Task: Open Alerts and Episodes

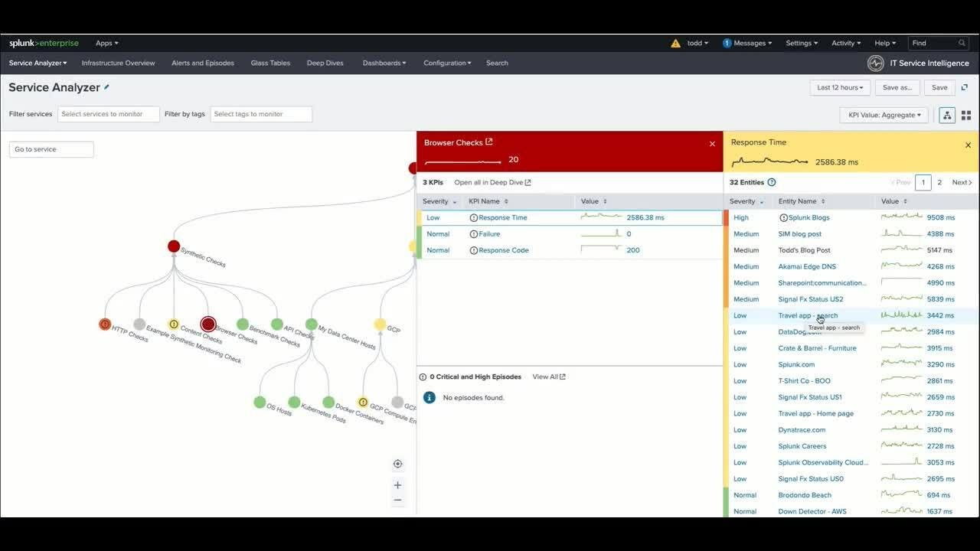Action: [203, 63]
